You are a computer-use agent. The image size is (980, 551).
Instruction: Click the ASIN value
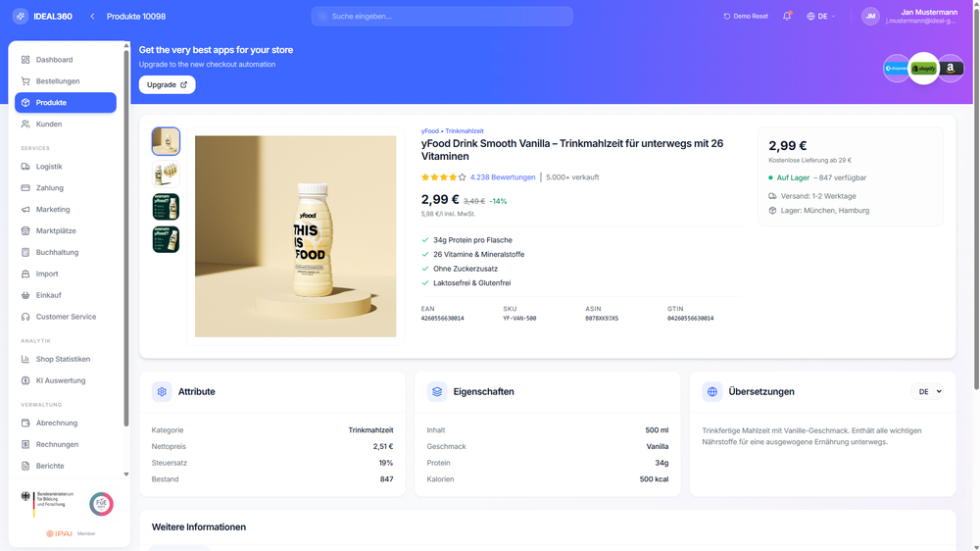click(602, 319)
